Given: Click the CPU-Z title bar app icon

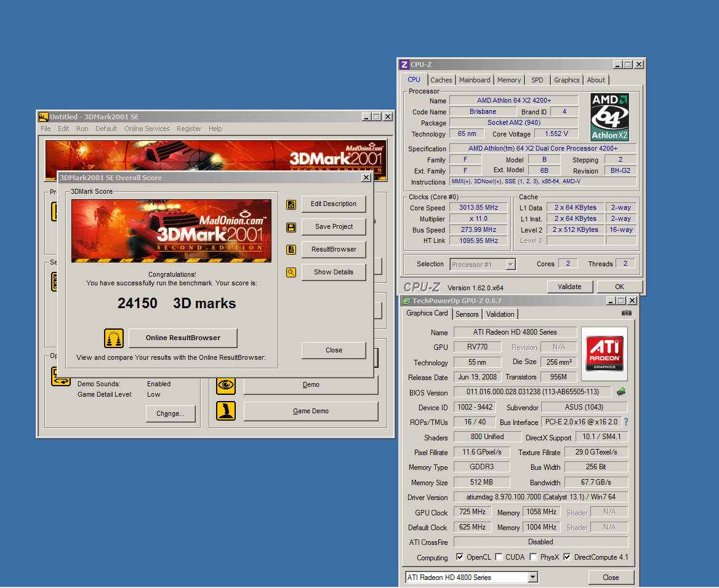Looking at the screenshot, I should pos(404,65).
